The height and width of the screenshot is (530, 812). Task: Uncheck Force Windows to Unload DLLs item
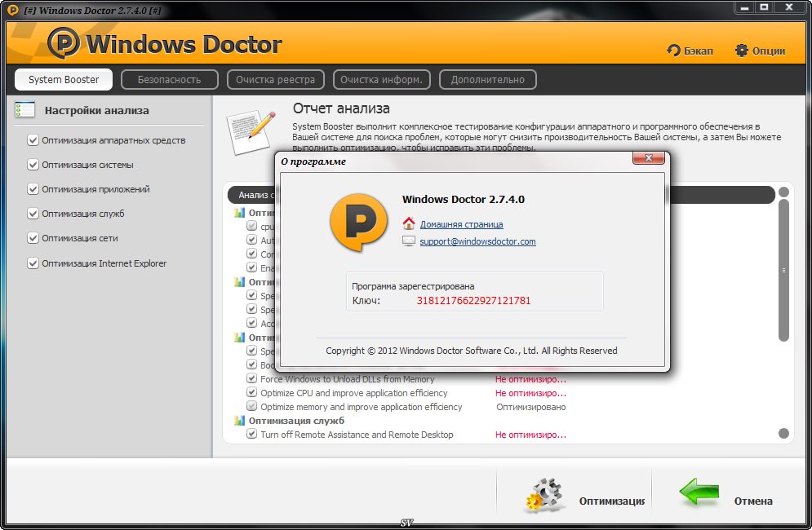(x=251, y=378)
